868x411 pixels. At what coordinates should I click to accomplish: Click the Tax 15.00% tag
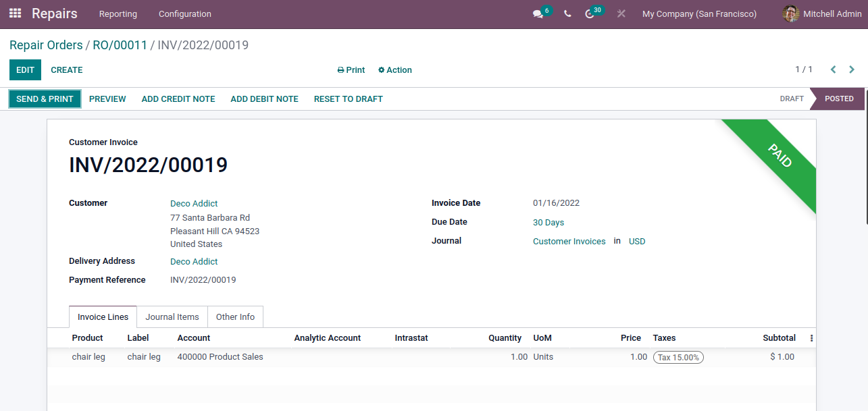[678, 358]
